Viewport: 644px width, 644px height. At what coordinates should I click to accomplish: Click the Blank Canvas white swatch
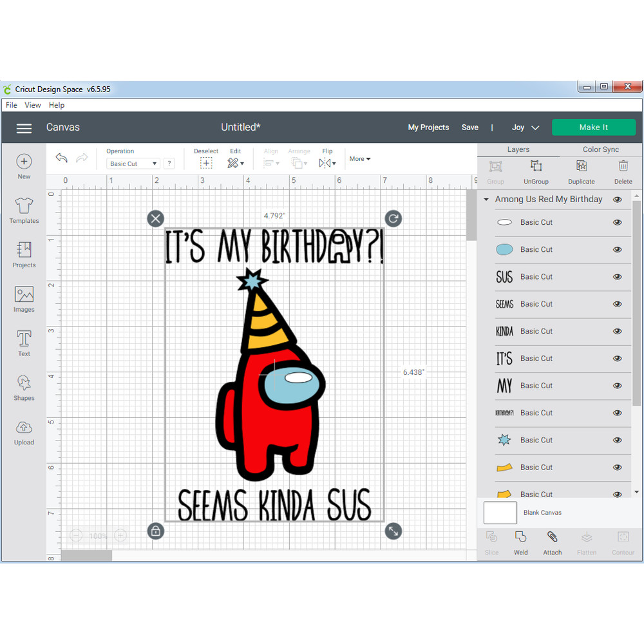click(x=500, y=513)
